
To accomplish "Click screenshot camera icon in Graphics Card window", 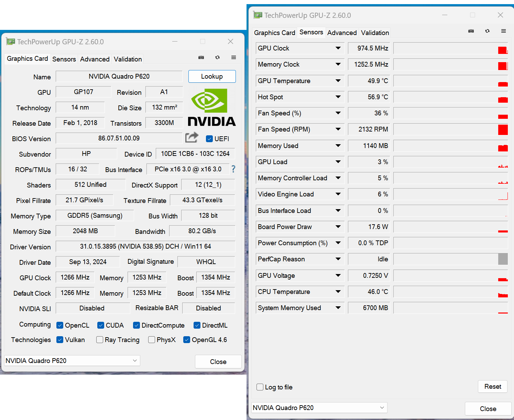I will click(x=201, y=57).
